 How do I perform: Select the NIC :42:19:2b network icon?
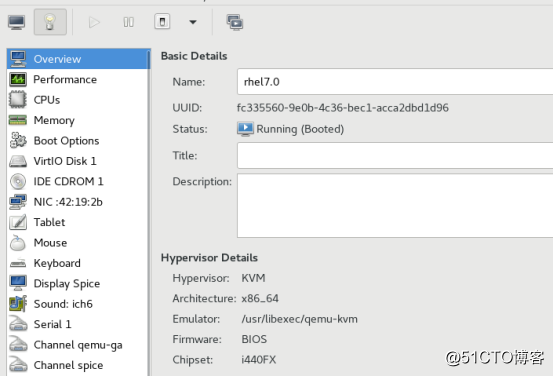click(x=18, y=202)
